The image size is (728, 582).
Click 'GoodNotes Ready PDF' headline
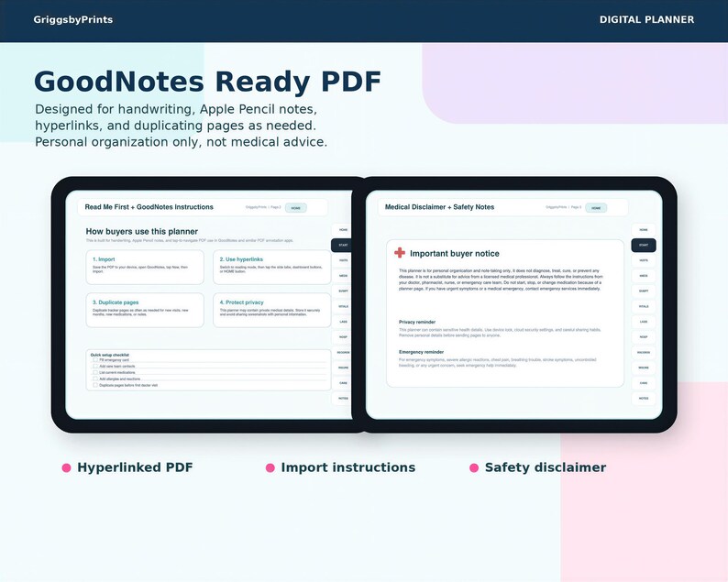pyautogui.click(x=207, y=82)
